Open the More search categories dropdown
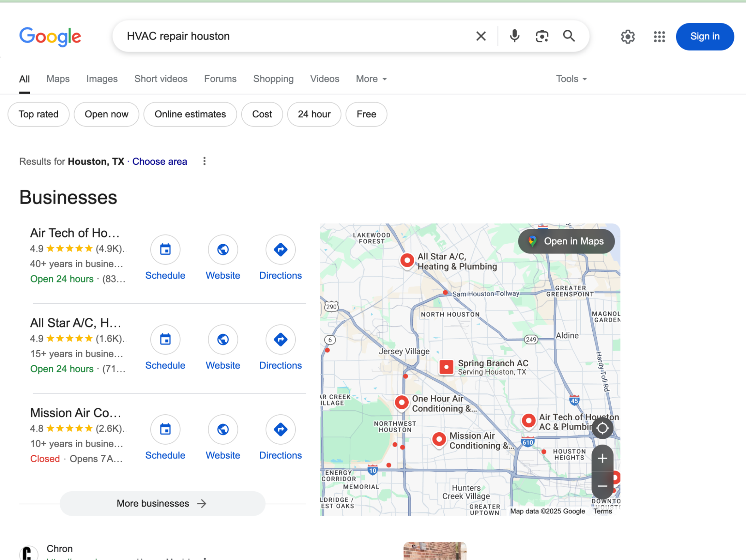Screen dimensions: 746x560 [371, 79]
